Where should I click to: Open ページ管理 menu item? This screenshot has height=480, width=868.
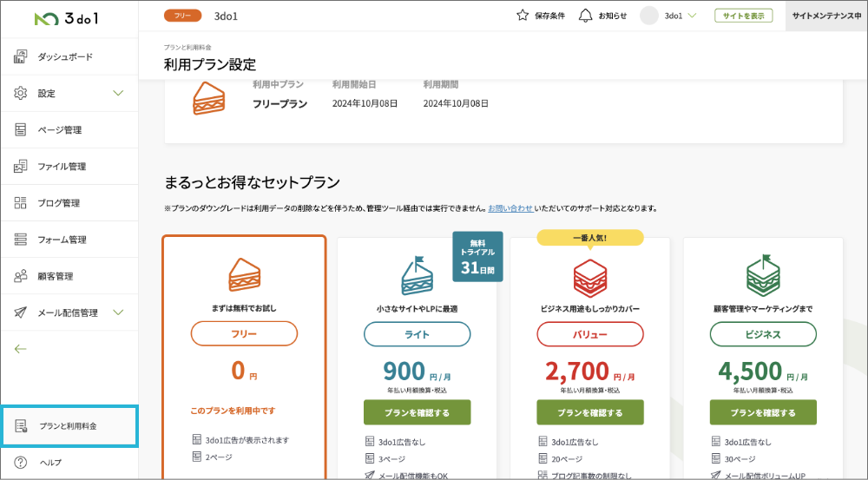69,129
